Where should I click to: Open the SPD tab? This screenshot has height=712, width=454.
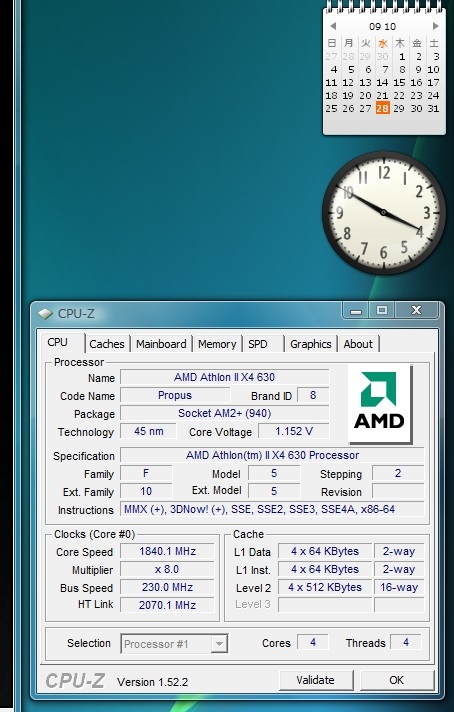click(x=258, y=344)
